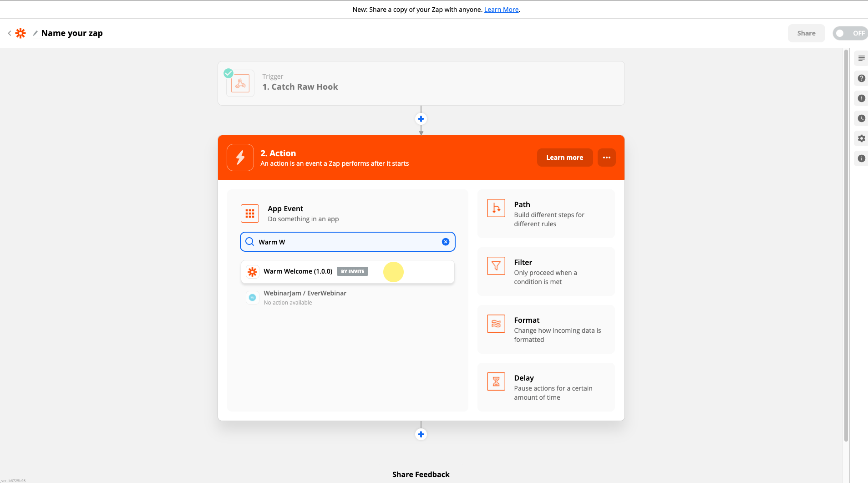Open the Learn More link in banner
Screen dimensions: 868x483
[501, 10]
